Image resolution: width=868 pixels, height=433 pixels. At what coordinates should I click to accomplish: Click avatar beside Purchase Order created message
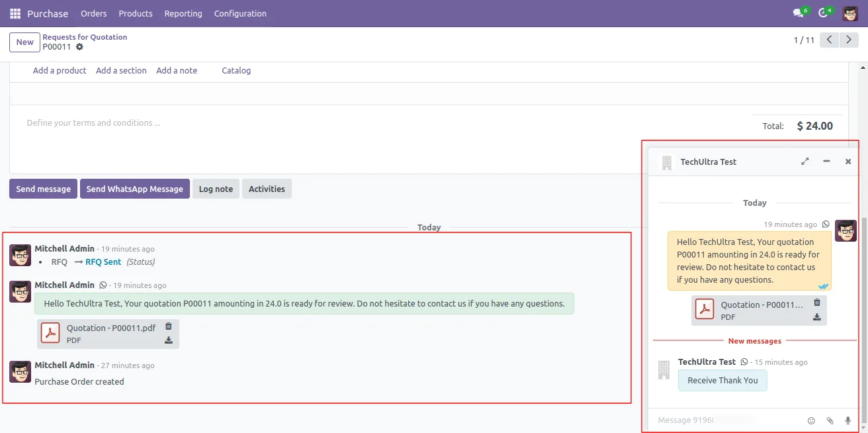tap(20, 371)
